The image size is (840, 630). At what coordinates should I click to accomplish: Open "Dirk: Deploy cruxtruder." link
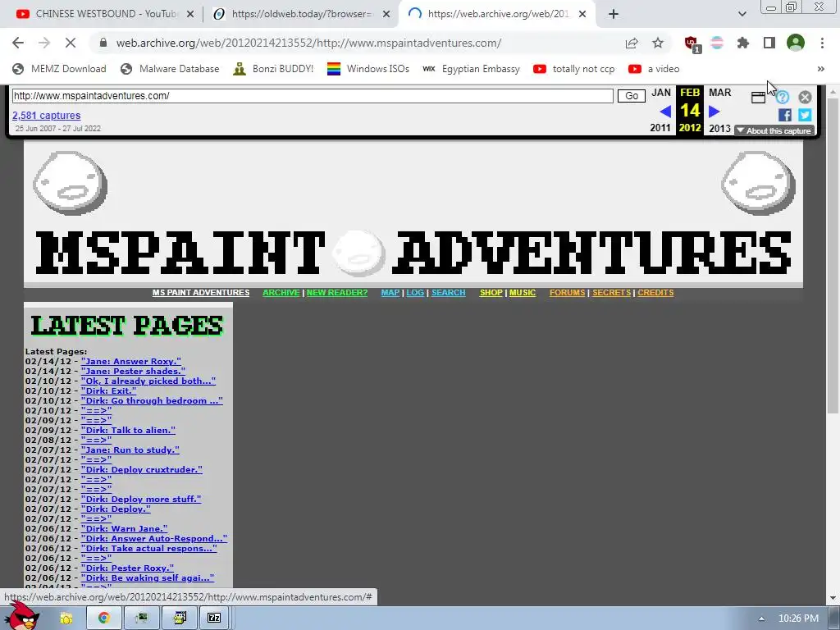click(x=141, y=470)
